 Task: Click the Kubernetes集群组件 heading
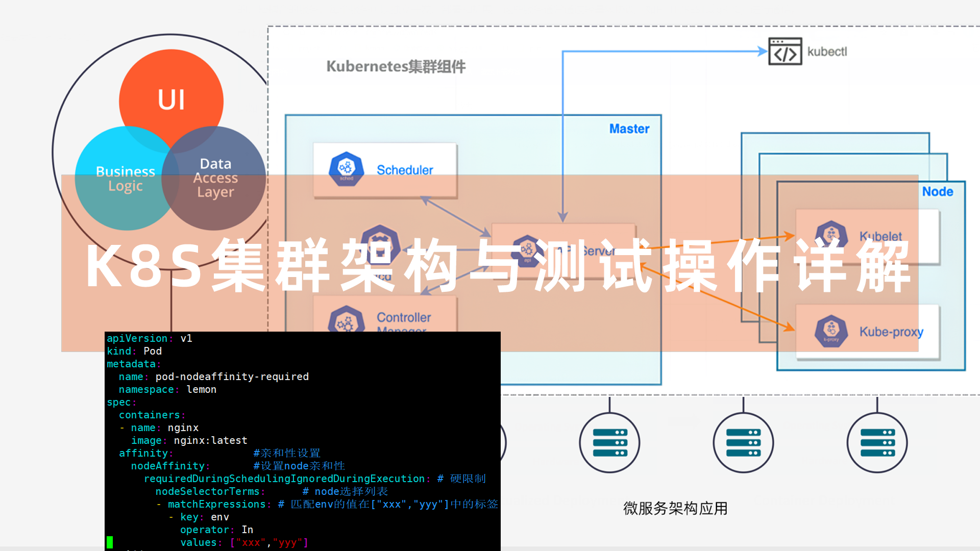click(396, 66)
